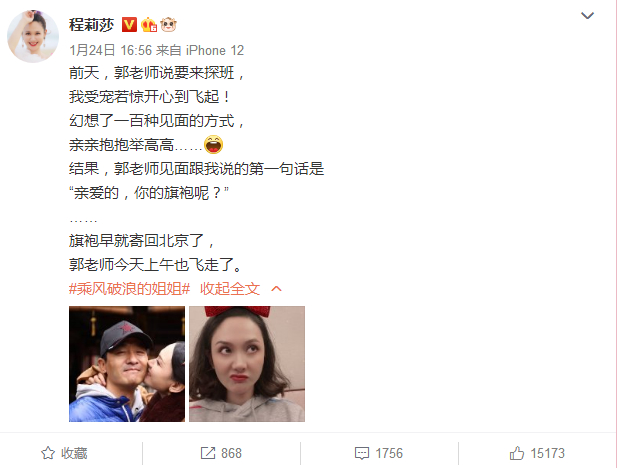Open the post timestamp 1月24日 16:56
Screen dimensions: 617x468
pos(111,50)
